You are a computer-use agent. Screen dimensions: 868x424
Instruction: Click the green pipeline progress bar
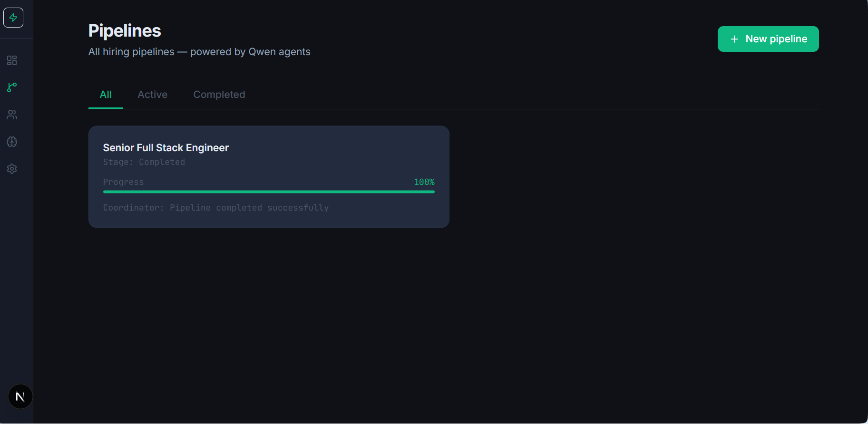click(x=269, y=192)
